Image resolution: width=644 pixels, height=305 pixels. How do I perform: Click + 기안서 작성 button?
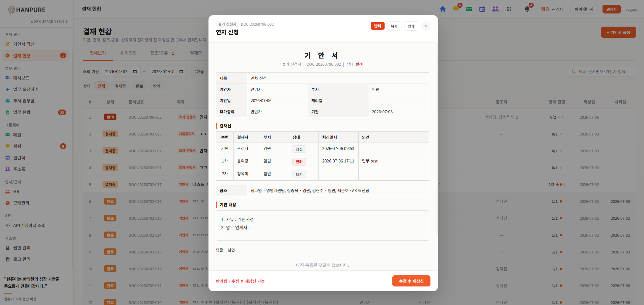(618, 32)
